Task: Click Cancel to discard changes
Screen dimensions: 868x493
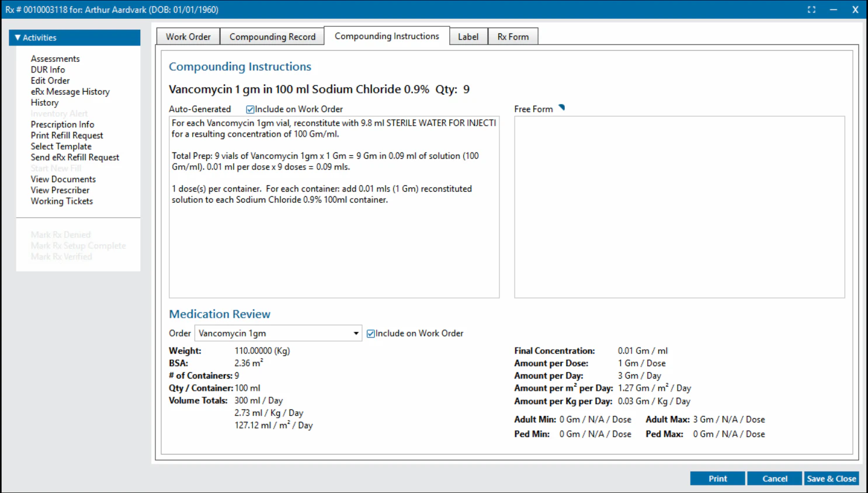Action: (774, 478)
